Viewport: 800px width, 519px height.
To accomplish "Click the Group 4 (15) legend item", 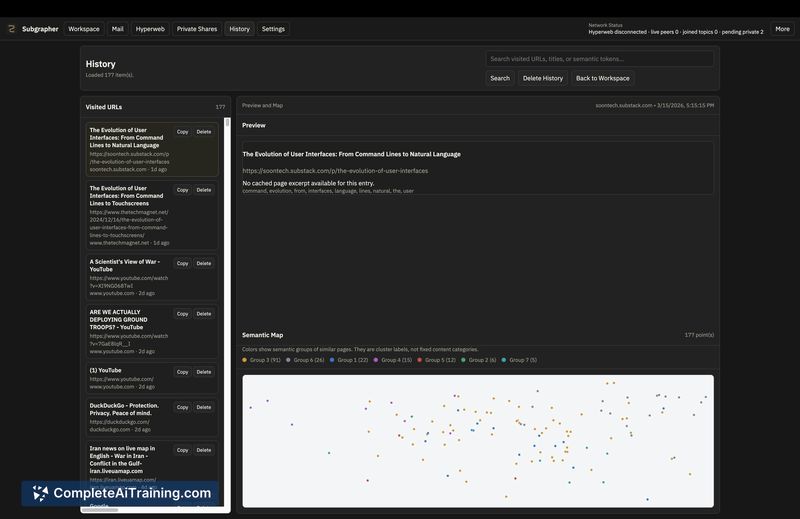I will tap(392, 360).
